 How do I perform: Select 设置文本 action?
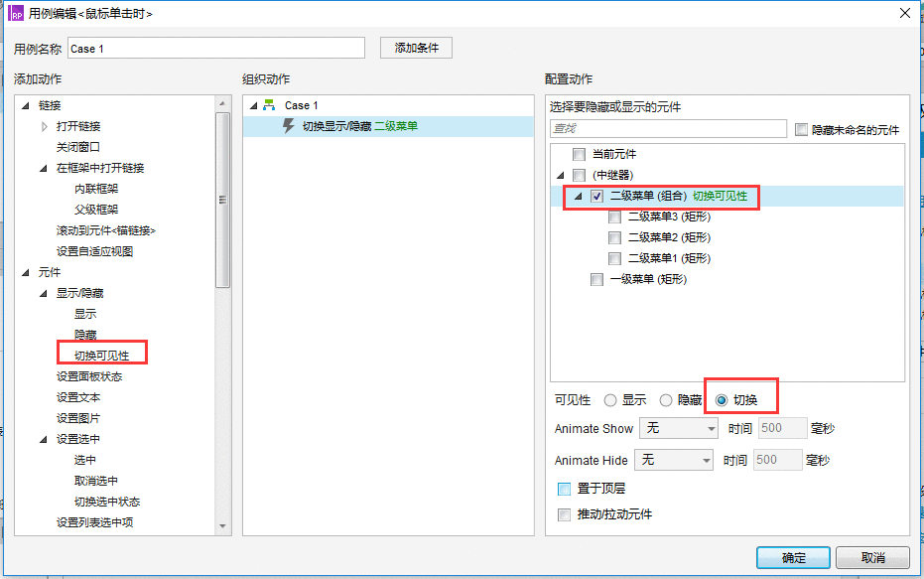(78, 397)
